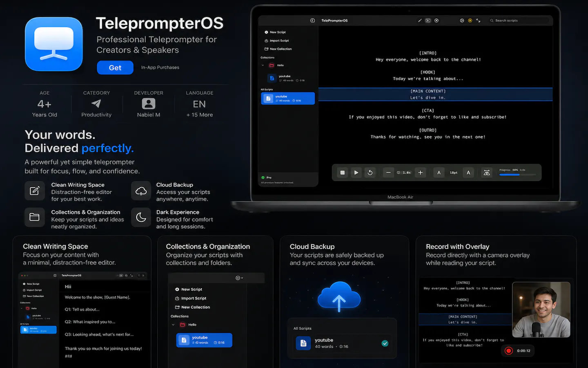The image size is (588, 368).
Task: Select highlighted youtube script under All Scripts on MacBook
Action: coord(288,99)
